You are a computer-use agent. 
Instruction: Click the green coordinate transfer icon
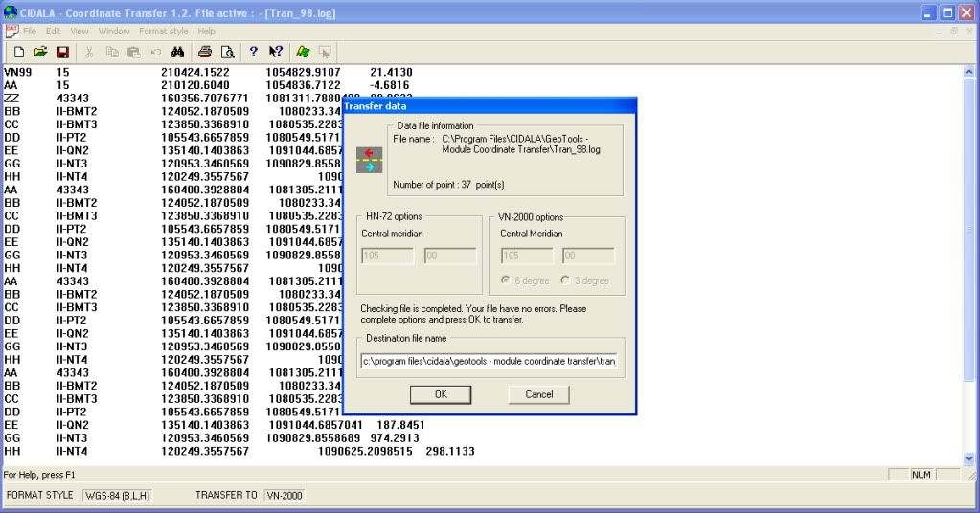coord(303,53)
